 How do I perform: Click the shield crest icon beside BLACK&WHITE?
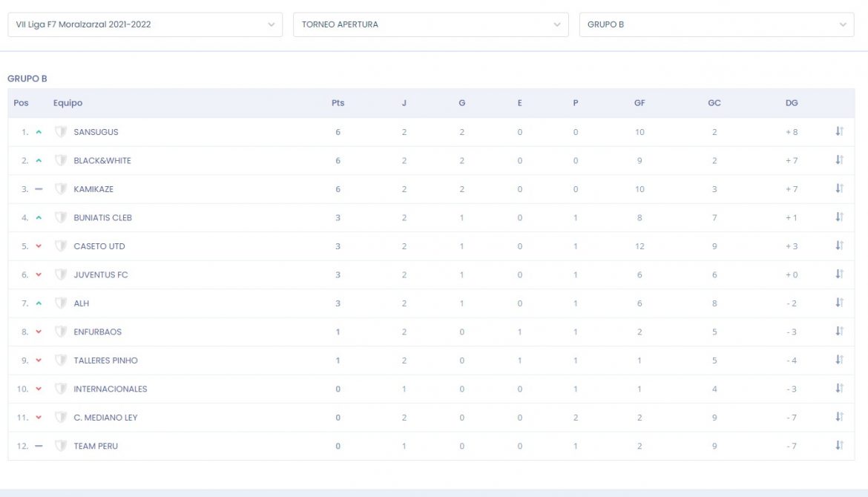point(60,160)
